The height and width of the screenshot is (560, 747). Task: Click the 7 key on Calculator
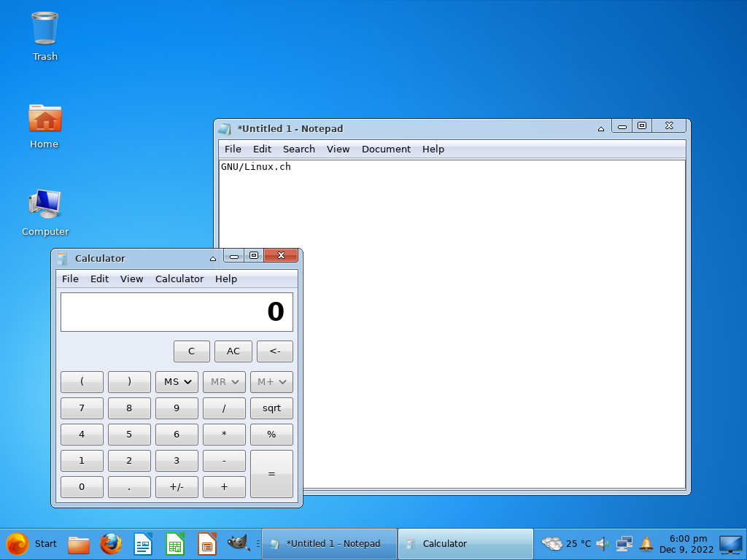tap(82, 408)
